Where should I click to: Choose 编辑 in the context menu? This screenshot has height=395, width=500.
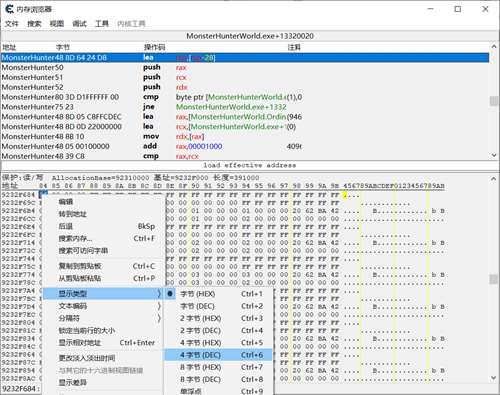104,202
